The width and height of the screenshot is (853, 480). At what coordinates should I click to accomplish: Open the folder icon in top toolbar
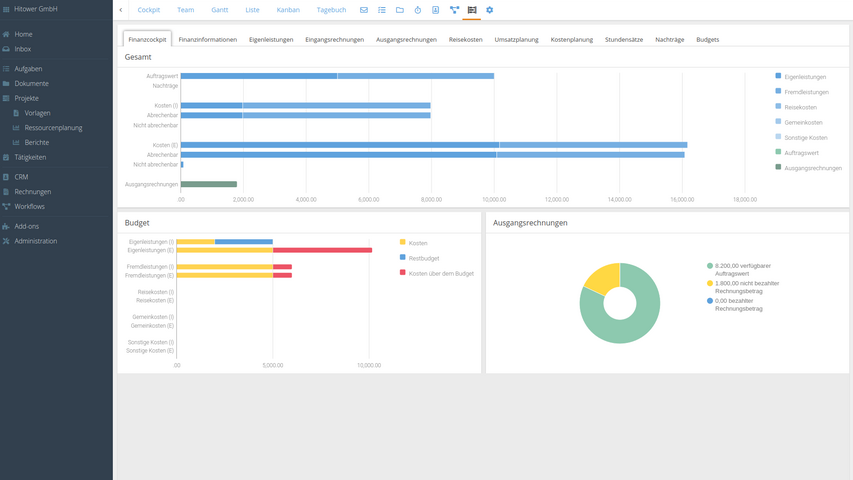[400, 10]
